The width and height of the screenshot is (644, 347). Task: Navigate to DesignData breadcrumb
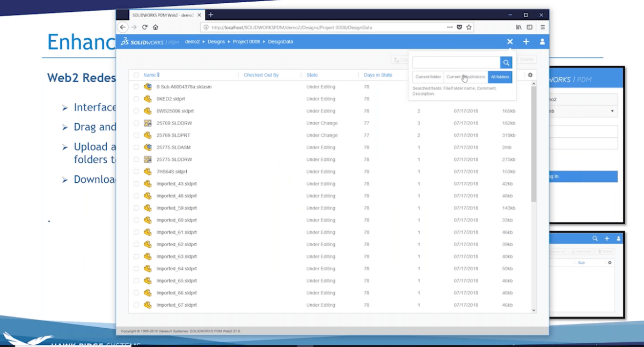coord(281,41)
